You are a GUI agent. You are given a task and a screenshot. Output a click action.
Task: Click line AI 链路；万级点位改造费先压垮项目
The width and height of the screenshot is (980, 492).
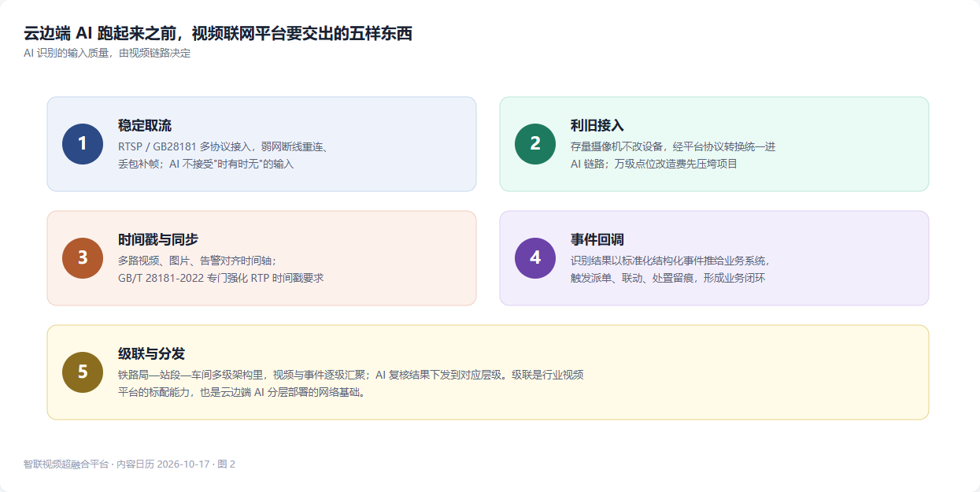click(x=654, y=164)
